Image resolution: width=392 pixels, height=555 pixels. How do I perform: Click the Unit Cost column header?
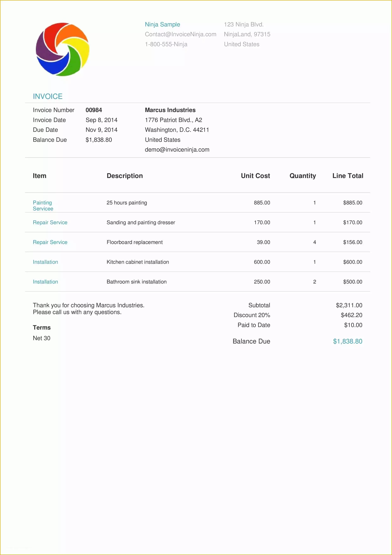click(255, 176)
